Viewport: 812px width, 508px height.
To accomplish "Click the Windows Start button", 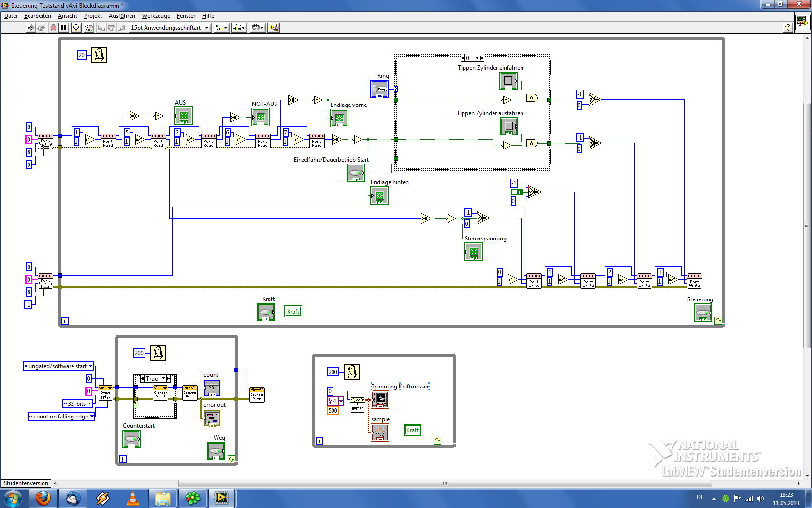I will 13,498.
